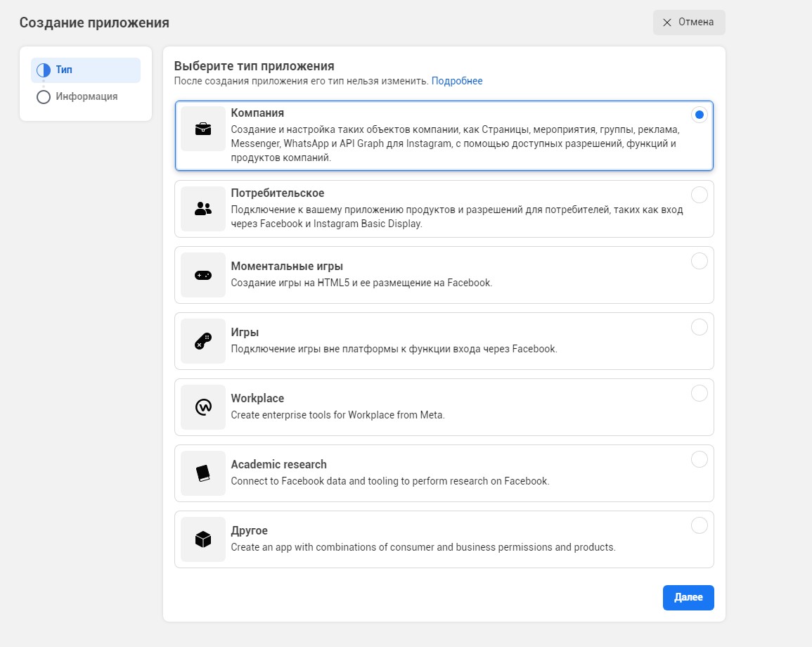Click the empty circle step icon next to Информация

44,97
